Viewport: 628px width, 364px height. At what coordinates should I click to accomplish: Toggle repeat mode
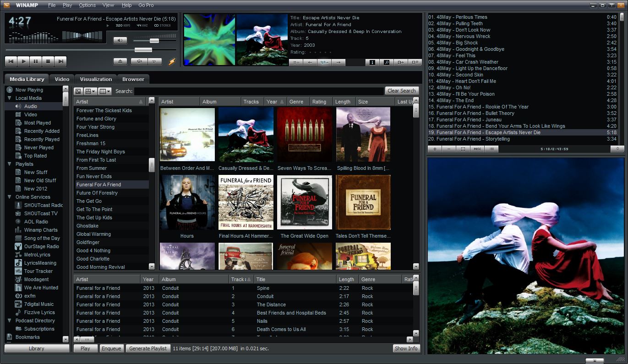155,61
